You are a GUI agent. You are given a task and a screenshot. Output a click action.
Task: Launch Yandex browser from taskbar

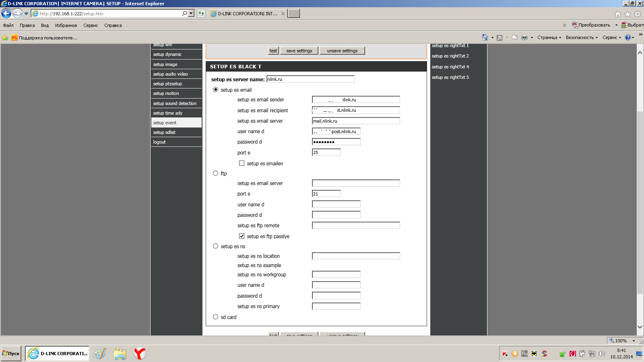(x=140, y=354)
